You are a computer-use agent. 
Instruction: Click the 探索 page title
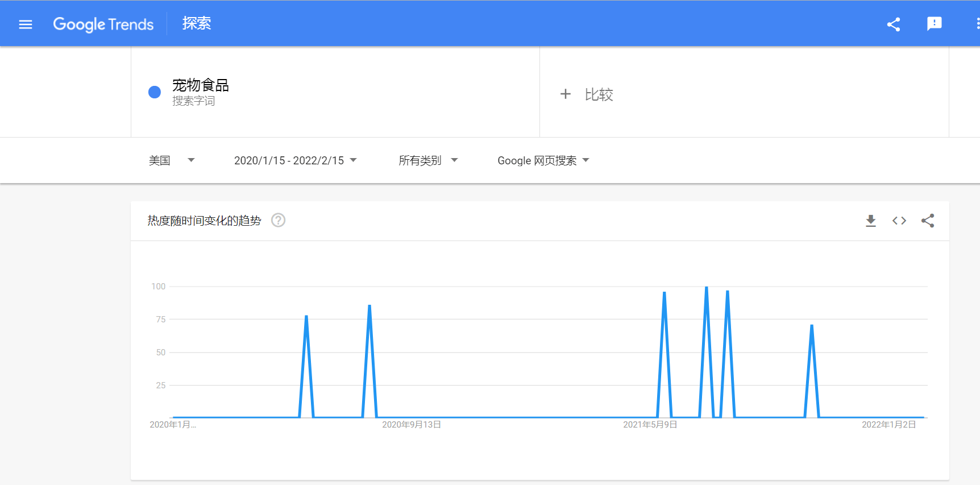[197, 23]
